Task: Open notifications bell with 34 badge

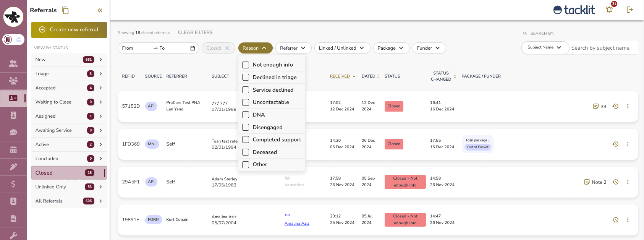Action: tap(609, 10)
